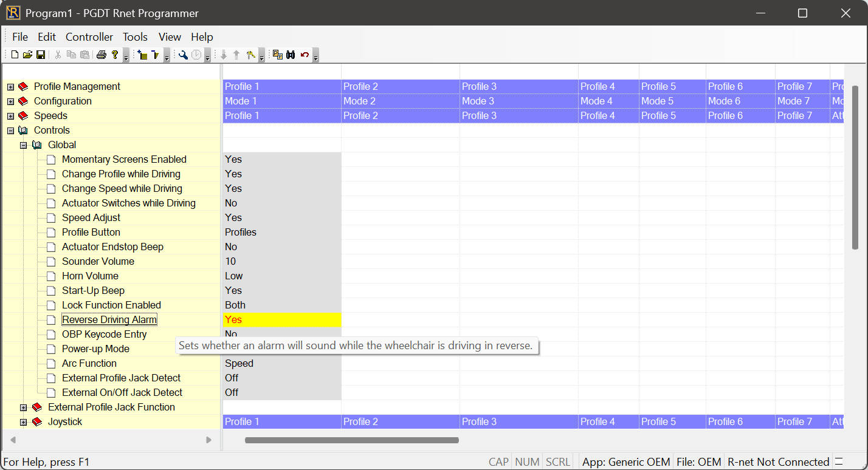Save the program with the floppy disk icon

pyautogui.click(x=41, y=55)
